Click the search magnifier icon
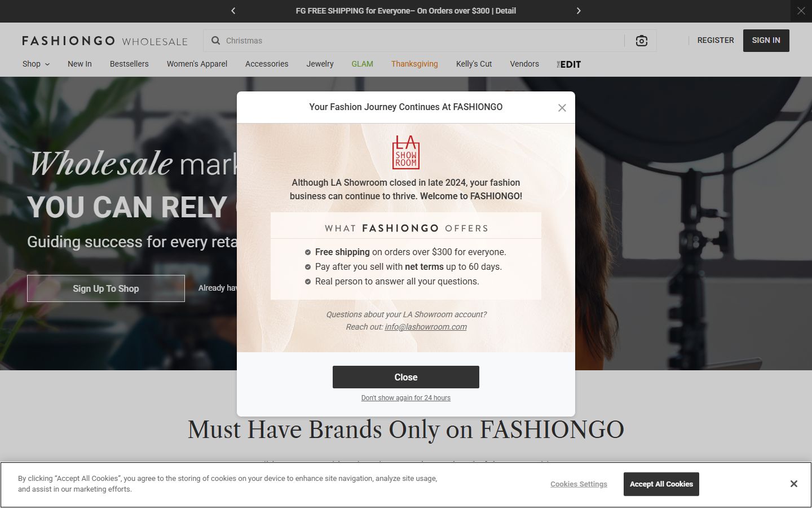Screen dimensions: 812x508 215,41
